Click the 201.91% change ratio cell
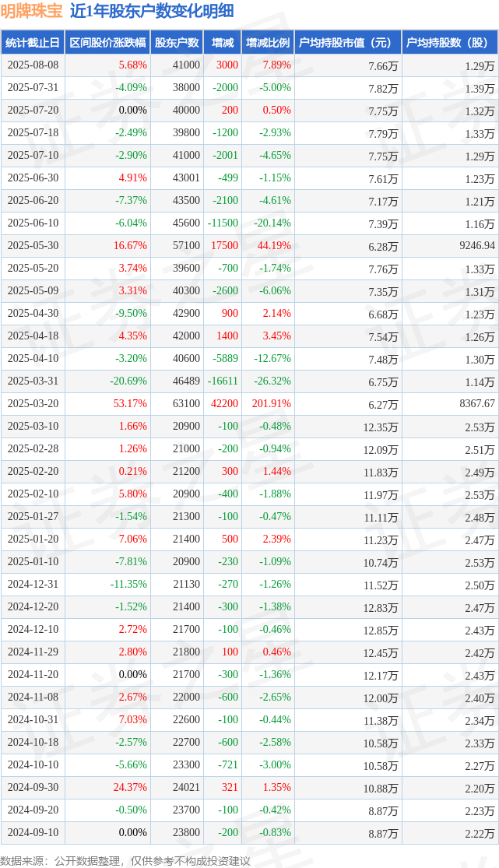 click(x=272, y=403)
